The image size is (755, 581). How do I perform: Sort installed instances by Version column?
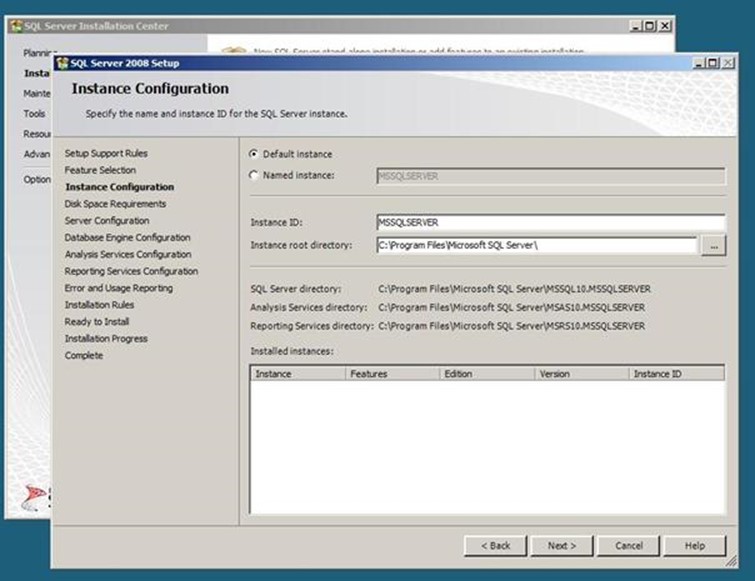coord(582,374)
